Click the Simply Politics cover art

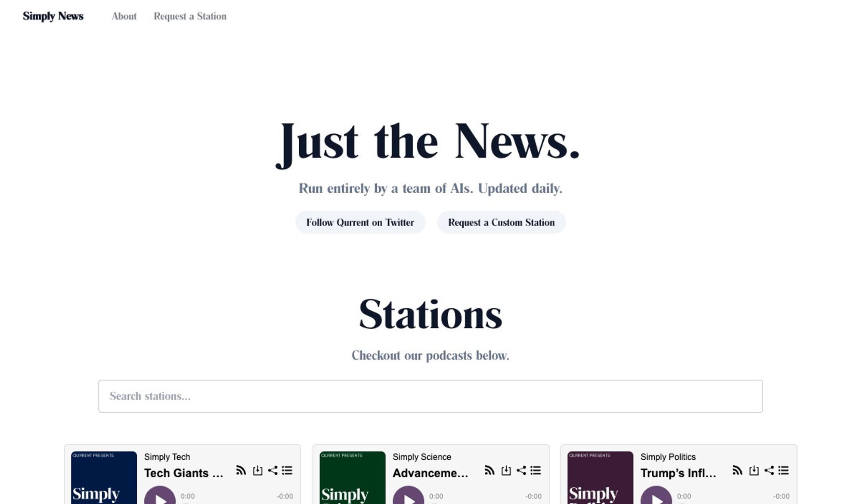pyautogui.click(x=600, y=478)
